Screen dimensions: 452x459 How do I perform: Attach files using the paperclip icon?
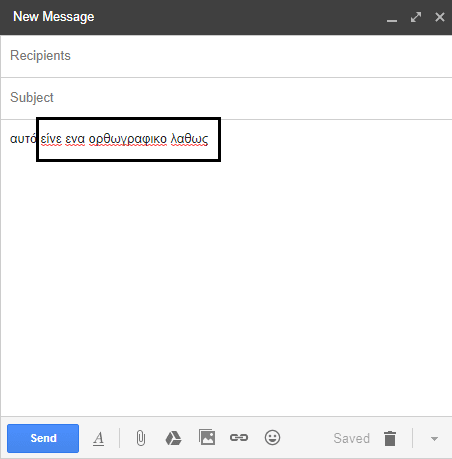(x=141, y=438)
